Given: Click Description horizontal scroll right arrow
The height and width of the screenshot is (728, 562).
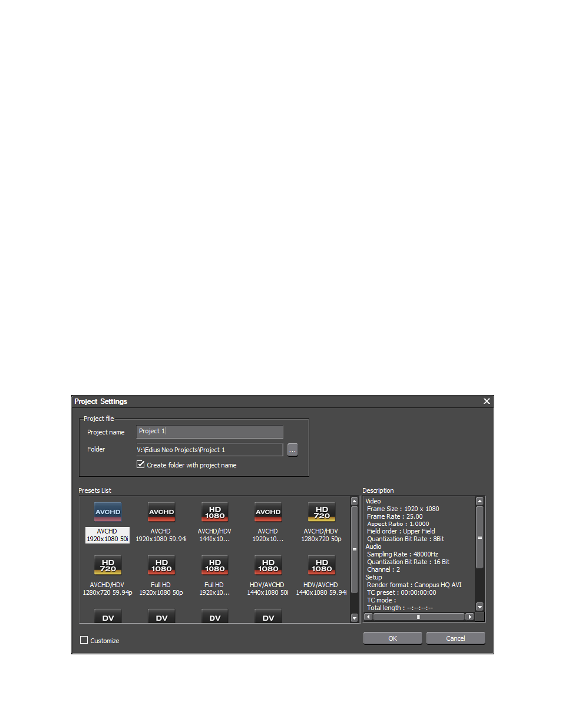Looking at the screenshot, I should tap(470, 617).
